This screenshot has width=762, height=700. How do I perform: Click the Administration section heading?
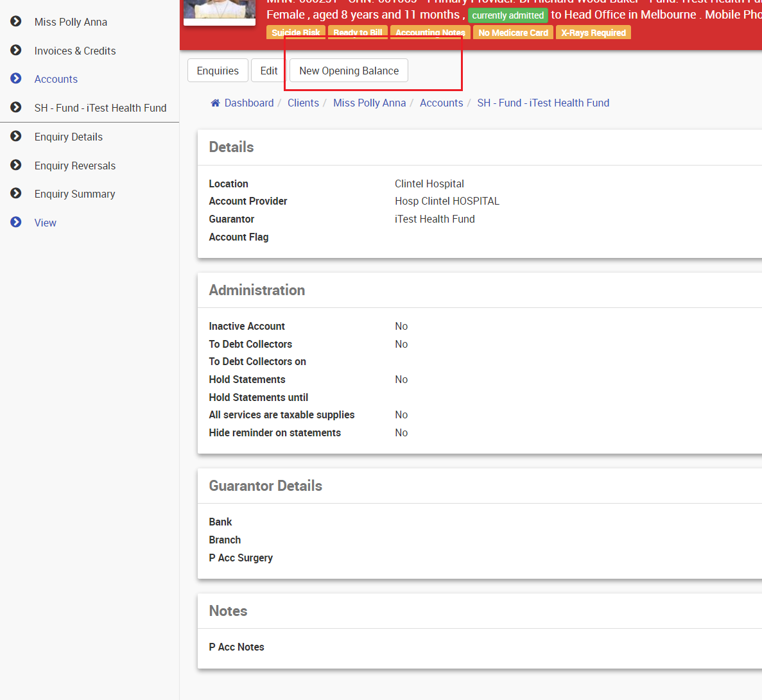(257, 290)
